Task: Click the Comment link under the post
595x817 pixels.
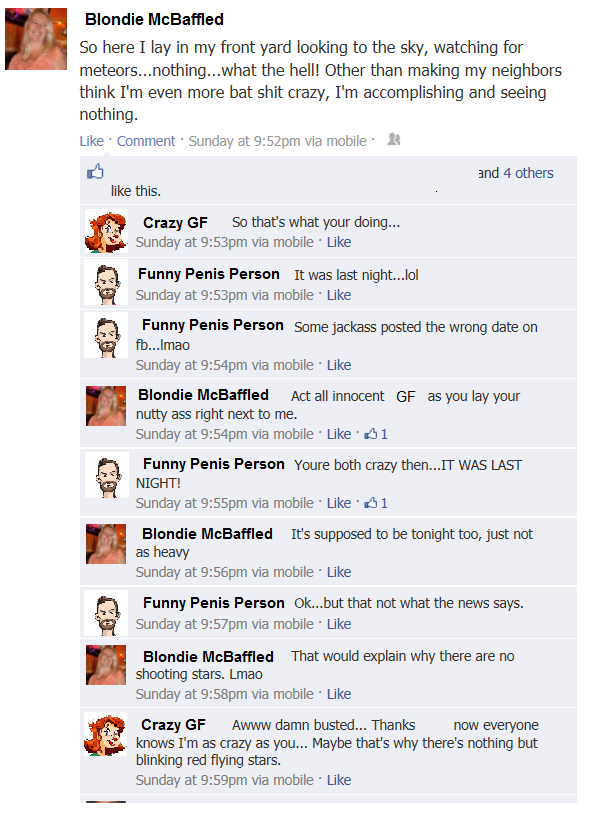Action: 146,141
